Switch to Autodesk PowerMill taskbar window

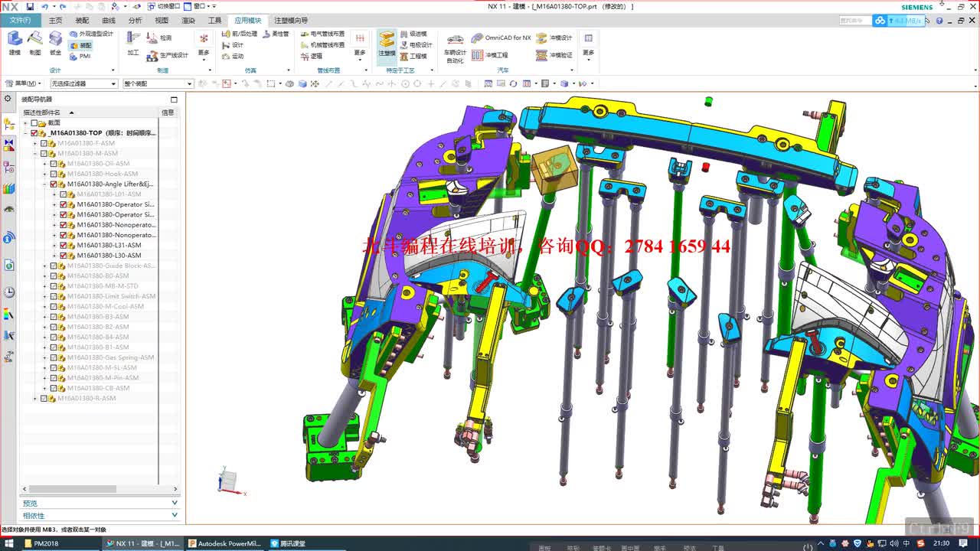(x=225, y=543)
